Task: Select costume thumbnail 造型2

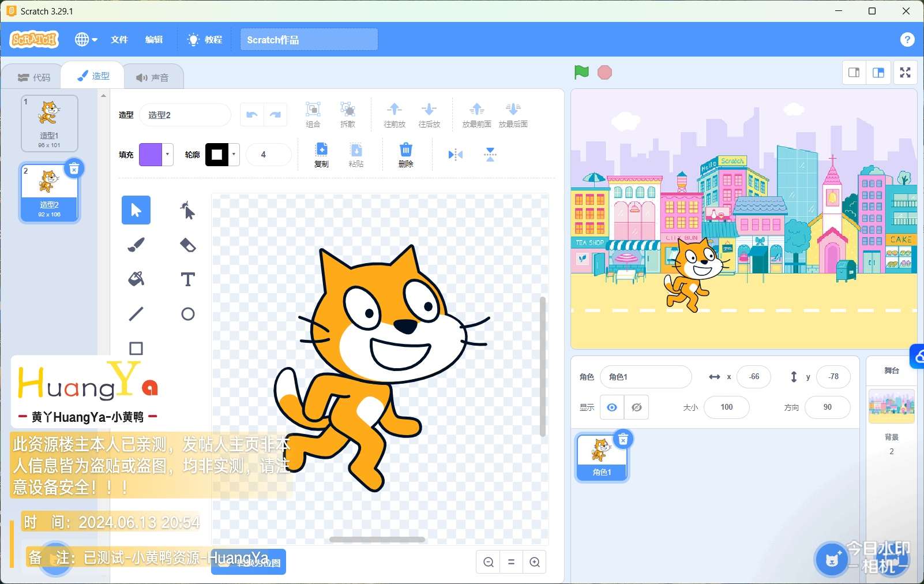Action: 50,193
